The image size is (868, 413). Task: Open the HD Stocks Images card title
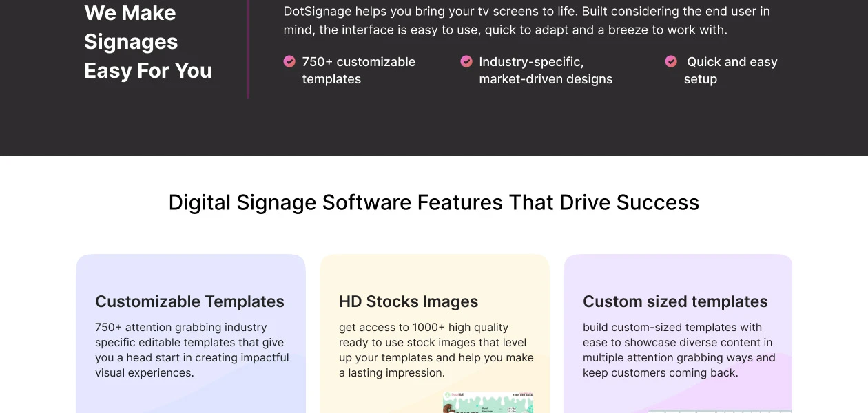408,301
